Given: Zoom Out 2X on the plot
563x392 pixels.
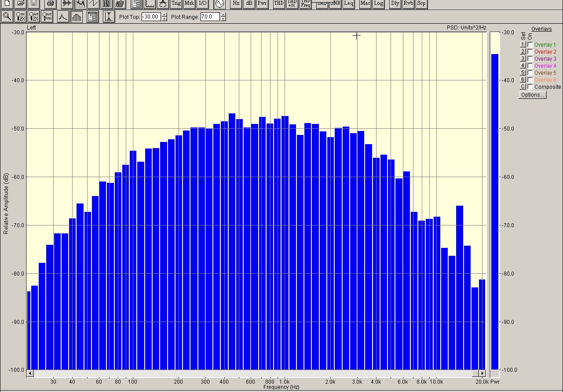Looking at the screenshot, I should (34, 17).
